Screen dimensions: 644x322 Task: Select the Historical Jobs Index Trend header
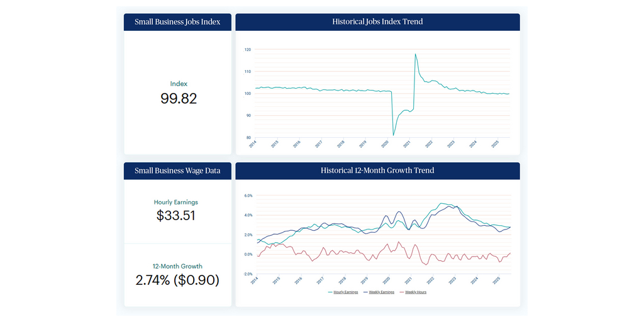(x=377, y=22)
